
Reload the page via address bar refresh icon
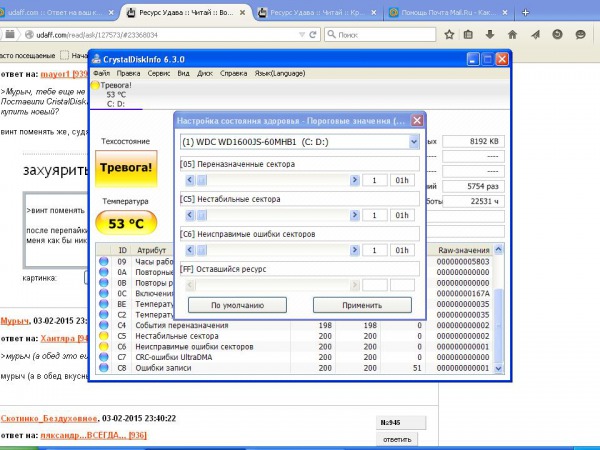(313, 35)
